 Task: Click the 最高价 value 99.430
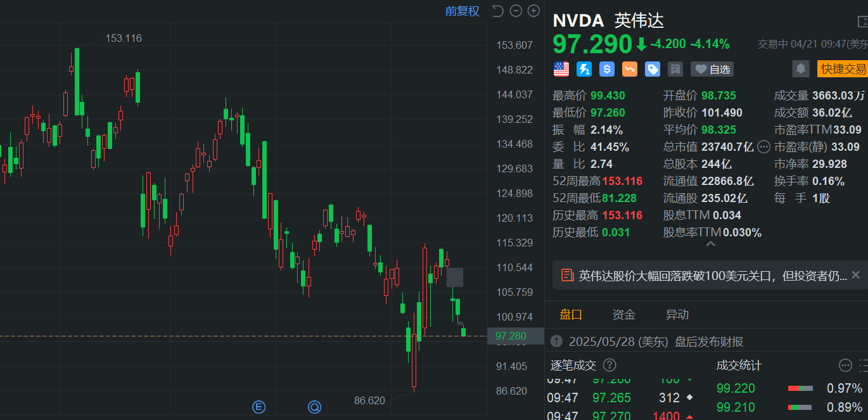608,96
